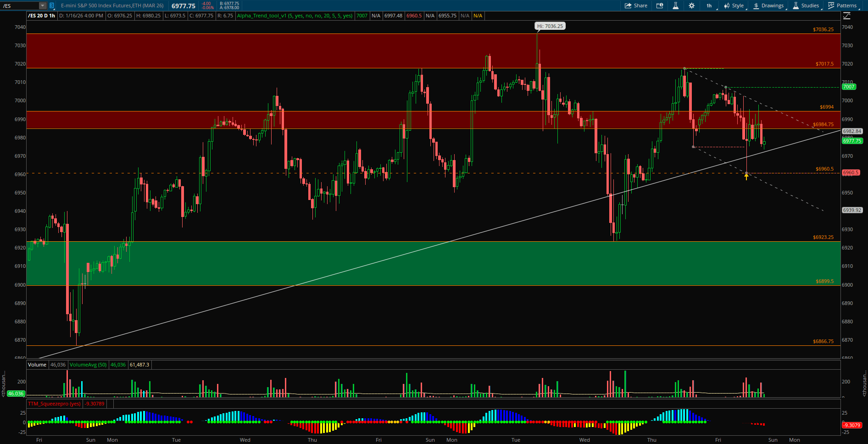
Task: Select the Alpha_Trend_tool_v1 study label
Action: coord(295,16)
